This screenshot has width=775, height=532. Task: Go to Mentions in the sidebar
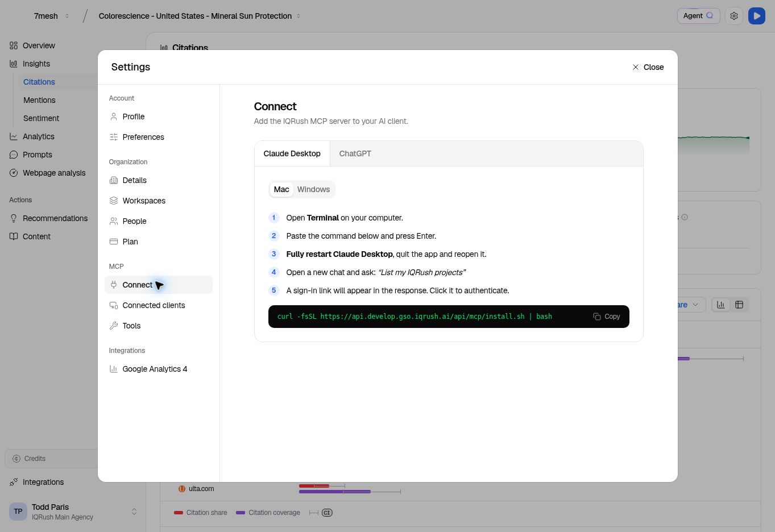[x=39, y=100]
